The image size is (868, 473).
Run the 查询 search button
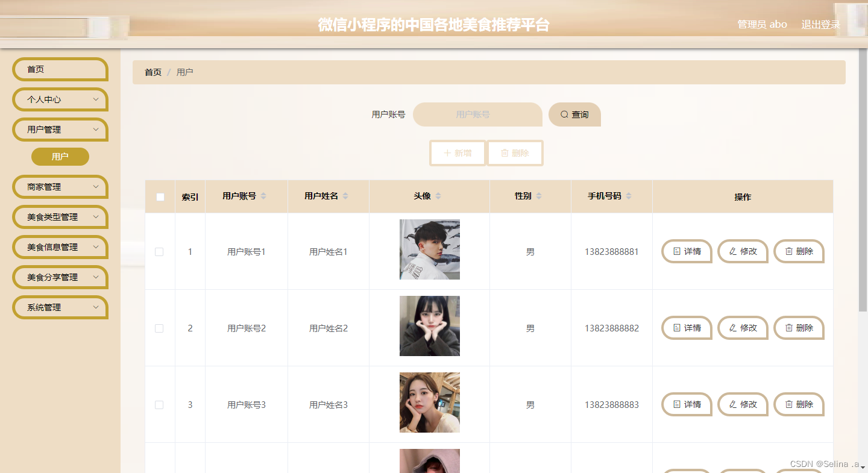click(574, 114)
